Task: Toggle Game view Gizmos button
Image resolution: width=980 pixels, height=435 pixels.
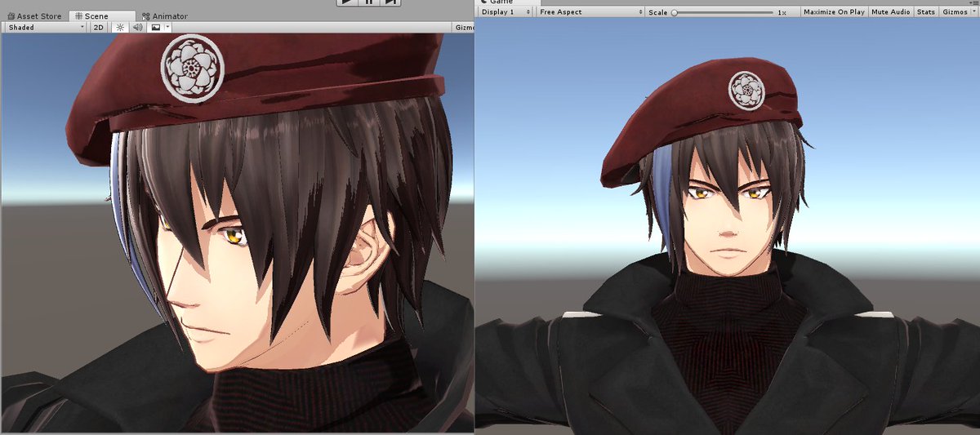Action: click(954, 12)
